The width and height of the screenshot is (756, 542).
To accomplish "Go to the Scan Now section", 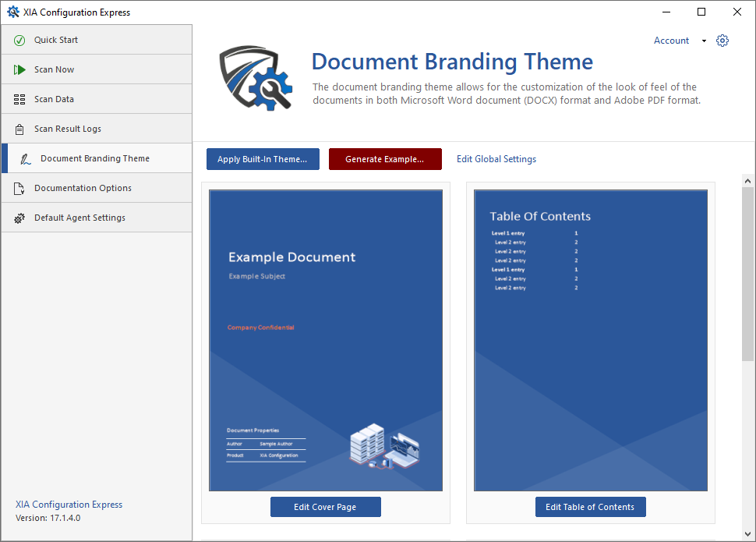I will (97, 69).
